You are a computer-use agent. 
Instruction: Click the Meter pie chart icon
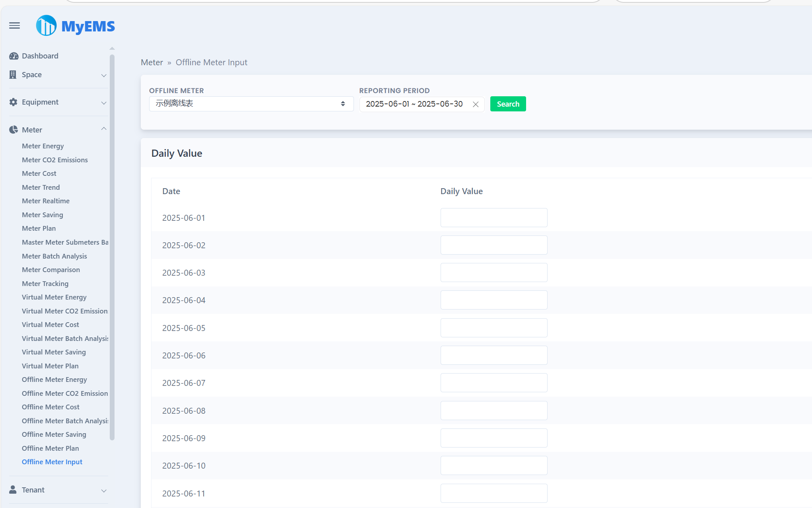click(x=14, y=130)
